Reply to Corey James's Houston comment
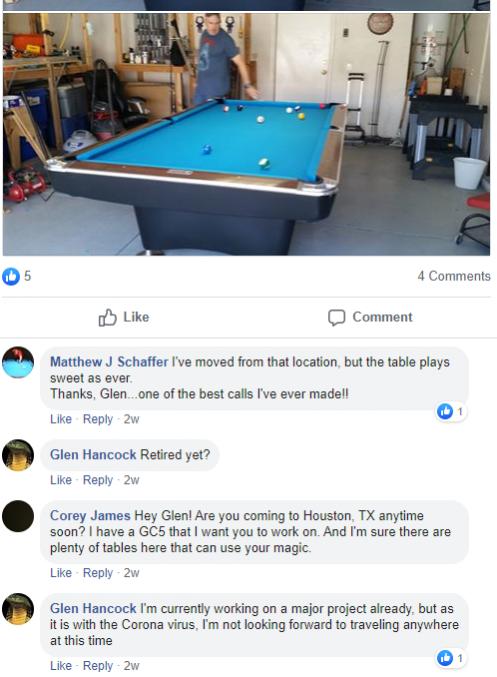The width and height of the screenshot is (497, 677). [x=98, y=573]
